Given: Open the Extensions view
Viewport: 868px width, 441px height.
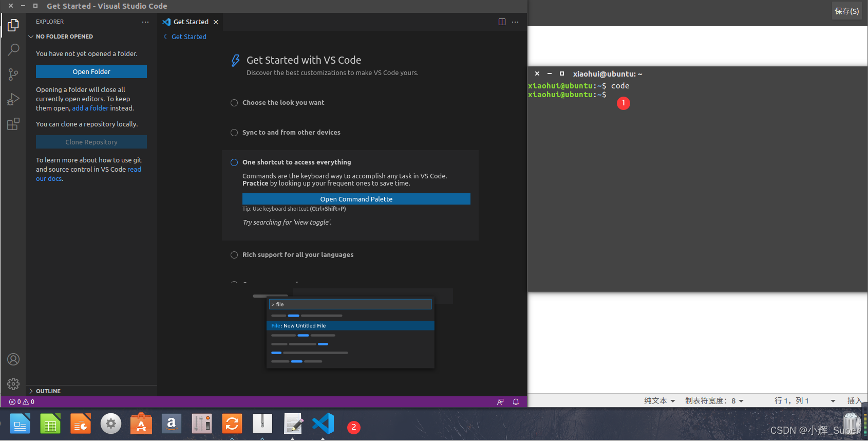Looking at the screenshot, I should 13,124.
